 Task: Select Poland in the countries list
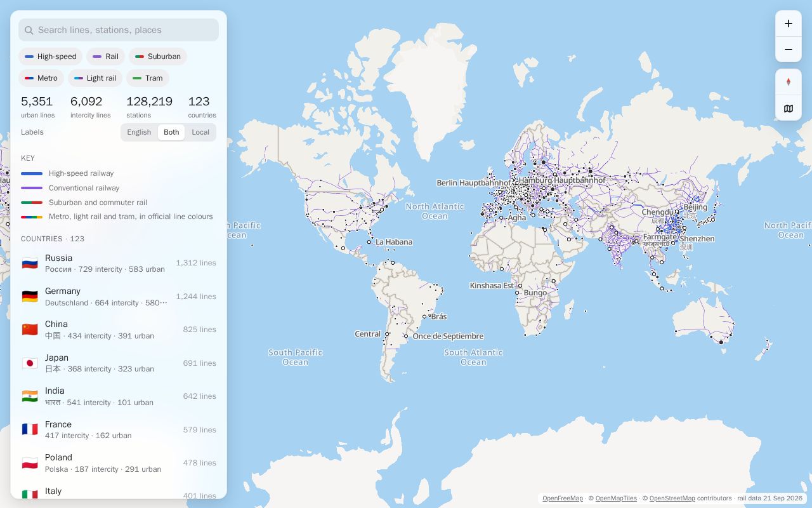119,463
